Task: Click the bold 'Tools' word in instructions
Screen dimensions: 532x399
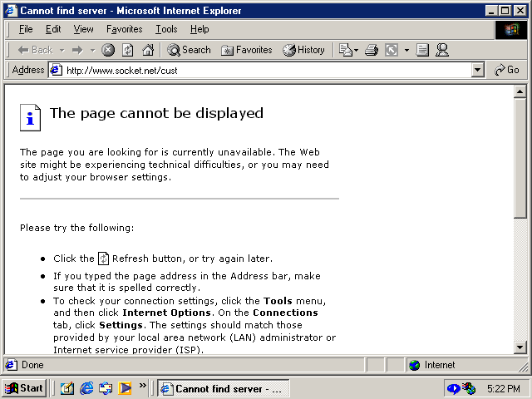Action: point(278,301)
